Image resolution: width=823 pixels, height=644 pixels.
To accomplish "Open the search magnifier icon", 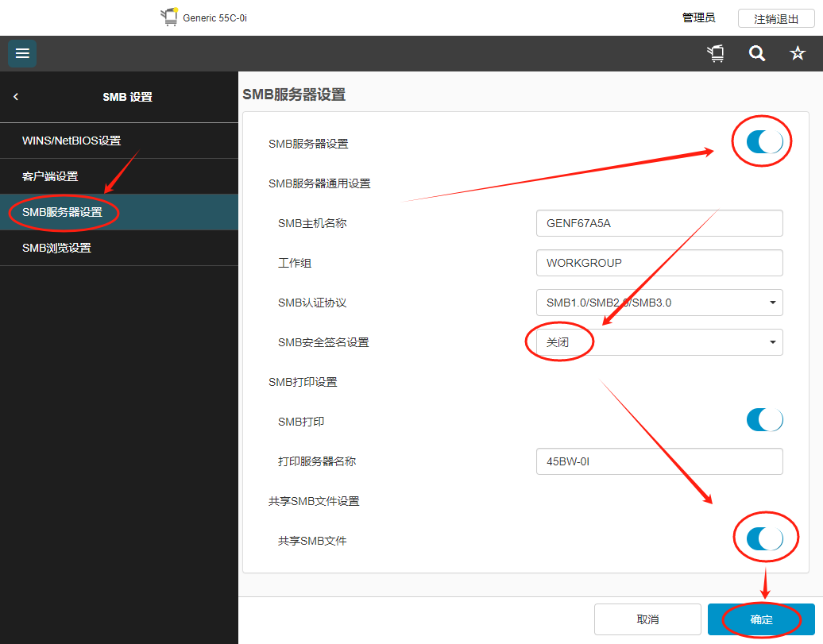I will tap(757, 53).
